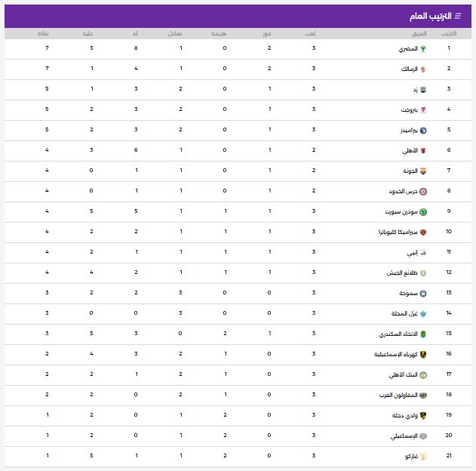Click the بتروجت club logo
Image resolution: width=476 pixels, height=471 pixels.
[423, 110]
